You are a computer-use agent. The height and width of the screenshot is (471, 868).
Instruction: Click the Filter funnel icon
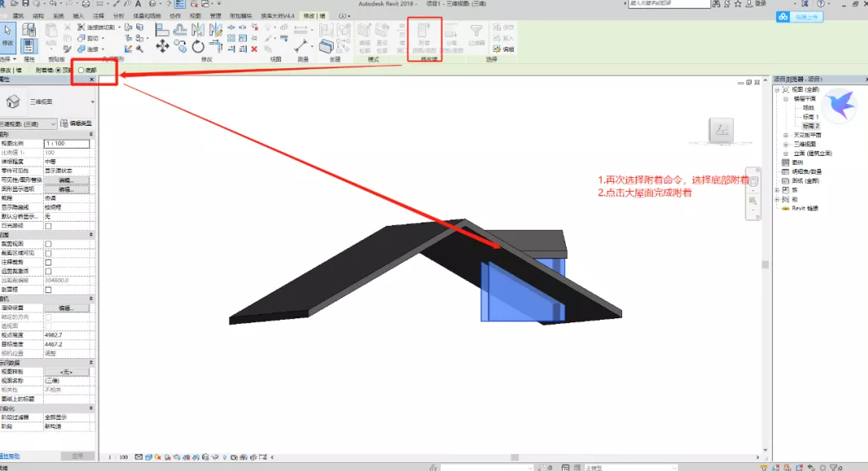pyautogui.click(x=476, y=30)
